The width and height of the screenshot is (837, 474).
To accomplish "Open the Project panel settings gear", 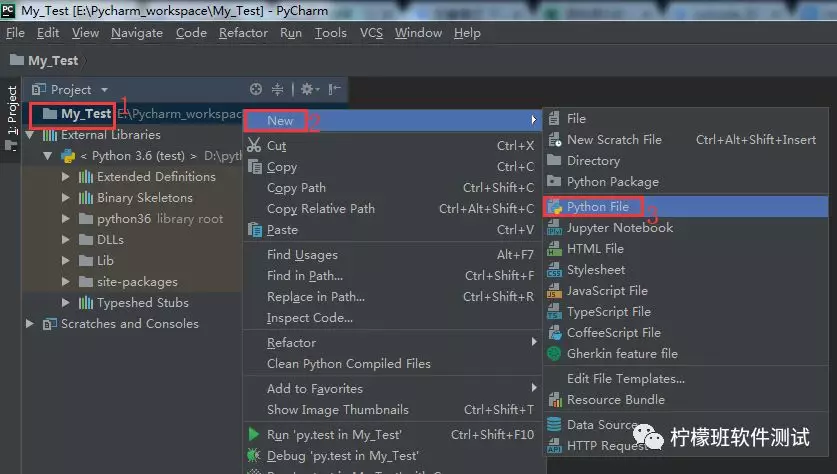I will pyautogui.click(x=308, y=90).
